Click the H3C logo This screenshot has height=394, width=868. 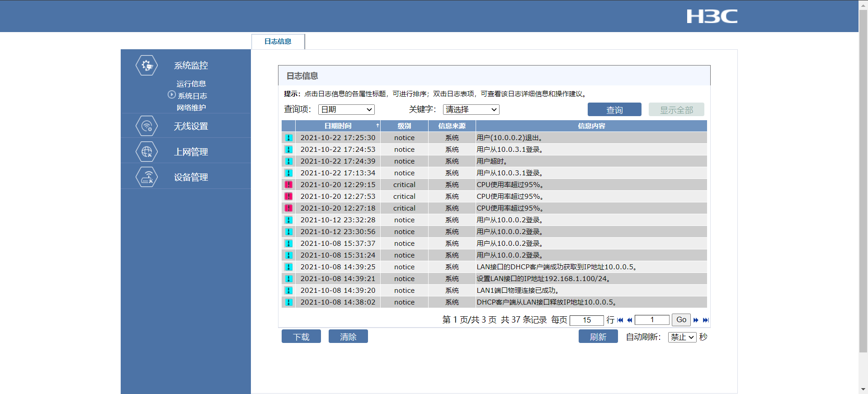click(x=712, y=16)
